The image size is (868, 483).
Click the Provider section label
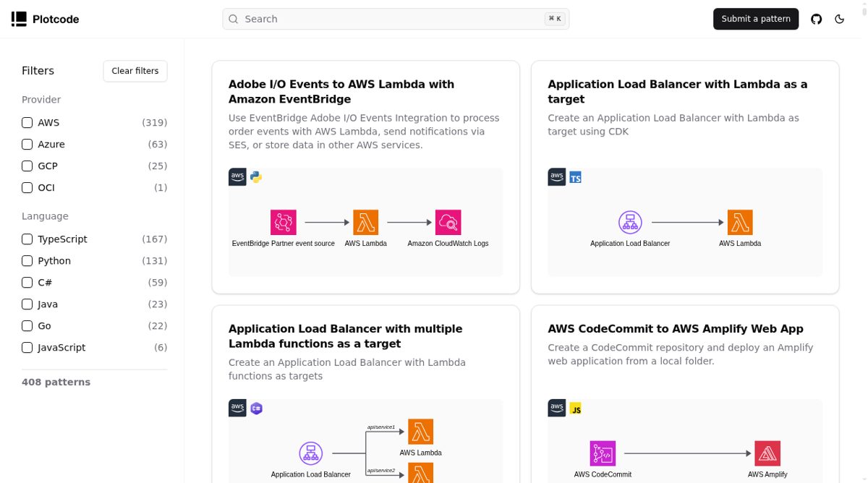41,100
